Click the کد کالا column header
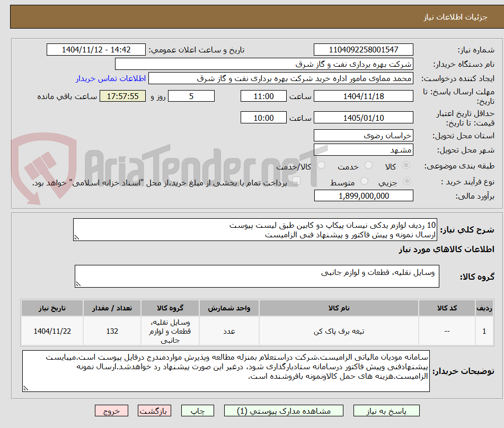Image resolution: width=504 pixels, height=428 pixels. point(447,308)
